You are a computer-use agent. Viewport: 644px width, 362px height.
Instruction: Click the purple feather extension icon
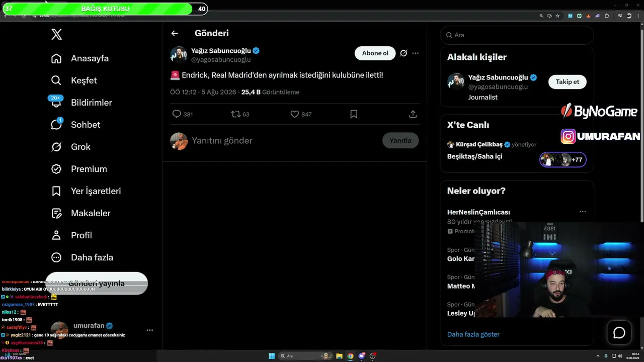[597, 16]
